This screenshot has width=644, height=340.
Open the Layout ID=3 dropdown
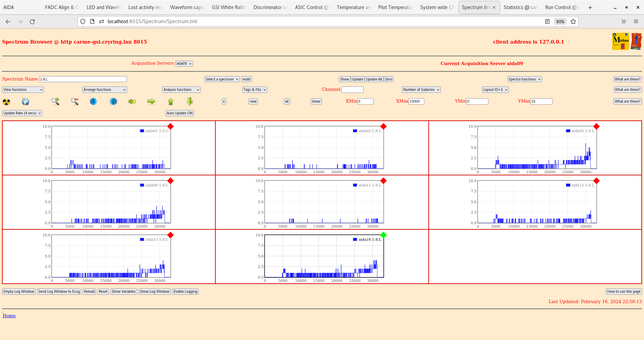coord(495,90)
